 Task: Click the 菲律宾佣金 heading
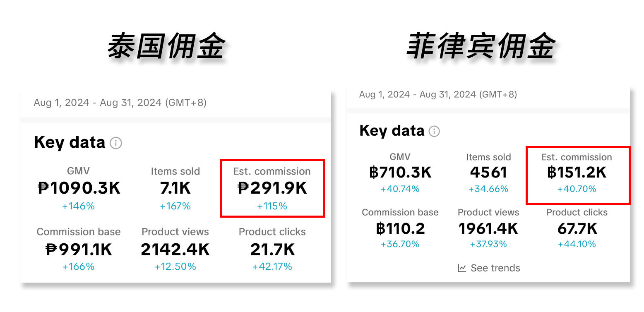[x=481, y=46]
